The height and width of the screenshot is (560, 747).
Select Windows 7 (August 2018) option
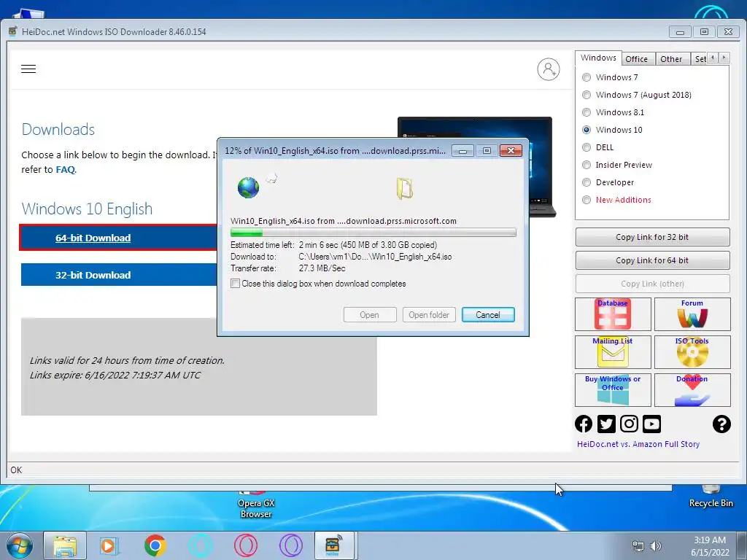[x=587, y=95]
